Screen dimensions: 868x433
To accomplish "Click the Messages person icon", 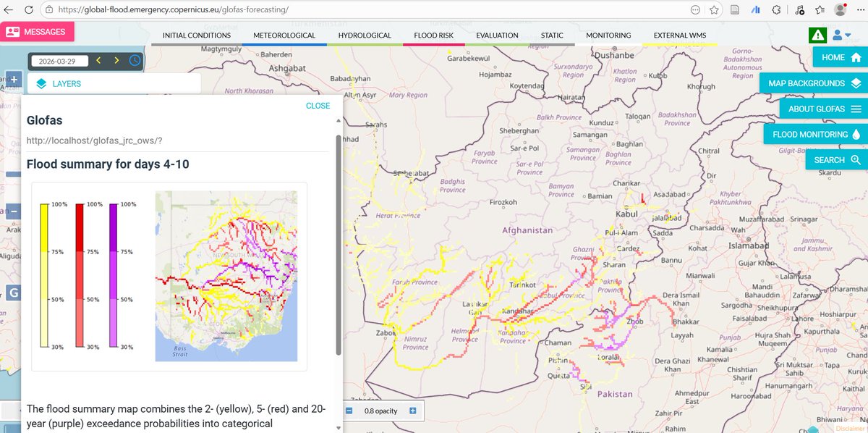I will tap(12, 32).
